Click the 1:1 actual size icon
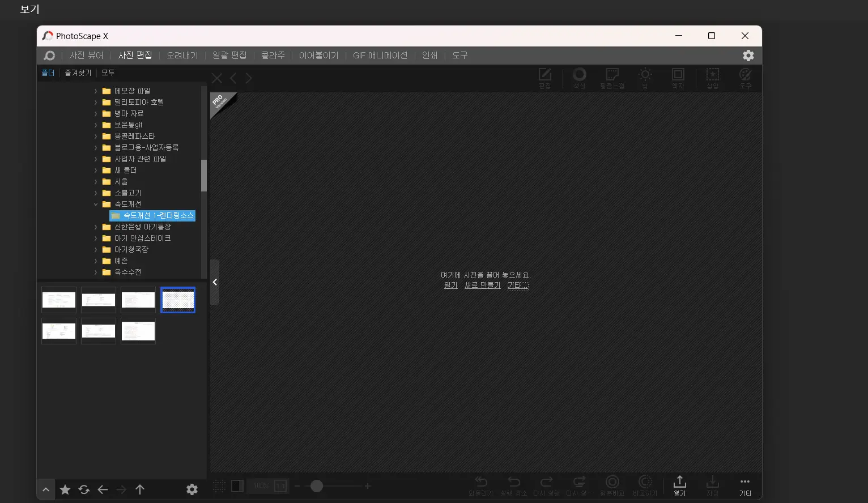The height and width of the screenshot is (503, 868). [280, 486]
